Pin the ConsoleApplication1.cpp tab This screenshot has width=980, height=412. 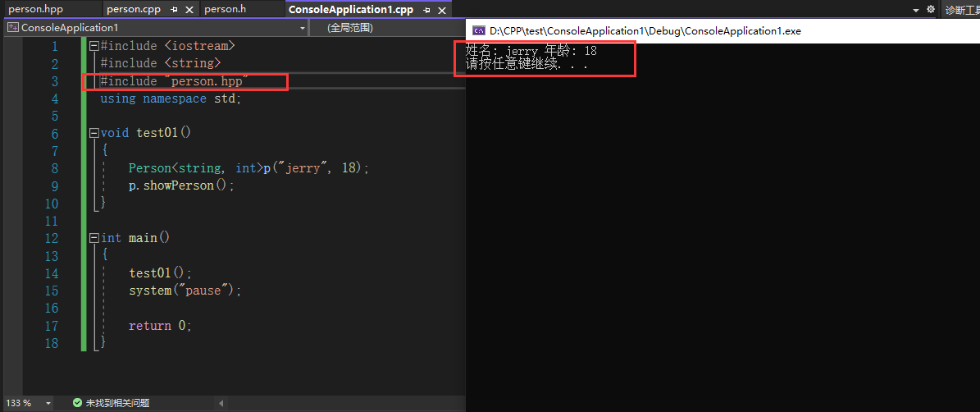tap(427, 10)
